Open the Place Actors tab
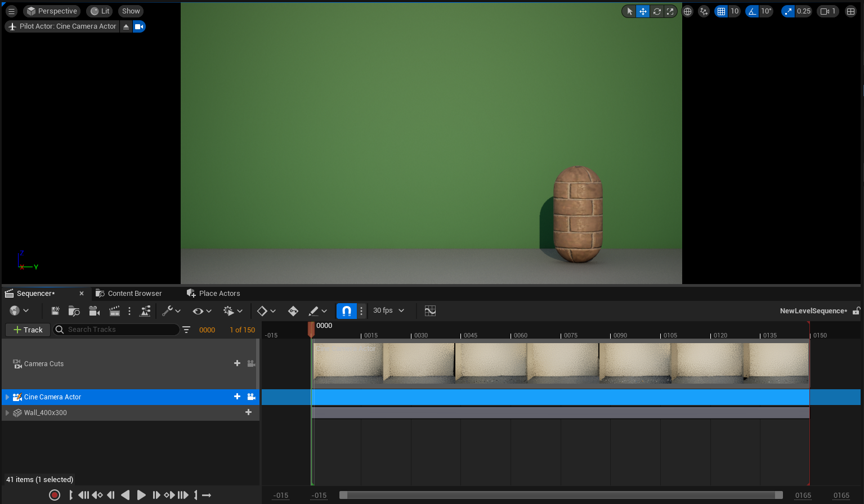This screenshot has width=864, height=504. 219,294
